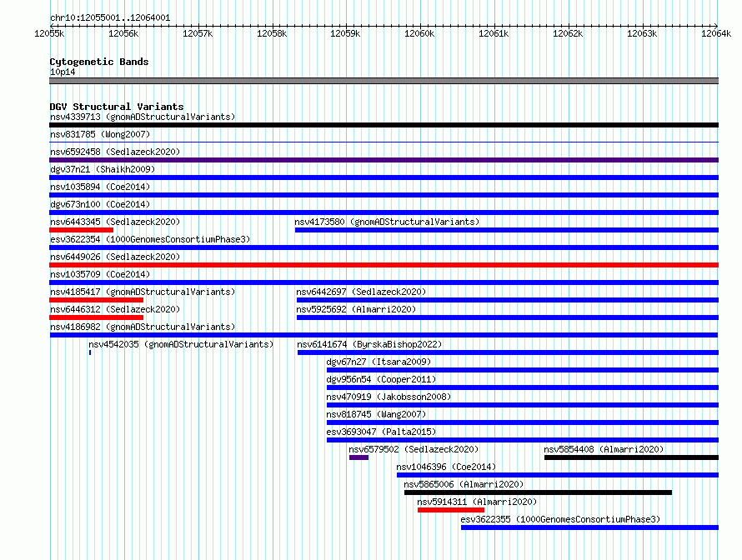The width and height of the screenshot is (742, 560).
Task: Click the gray 10p14 cytogenetic band
Action: click(x=384, y=81)
